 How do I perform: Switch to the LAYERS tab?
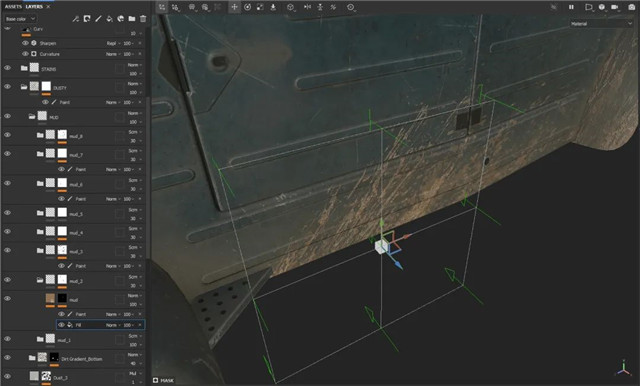(34, 7)
